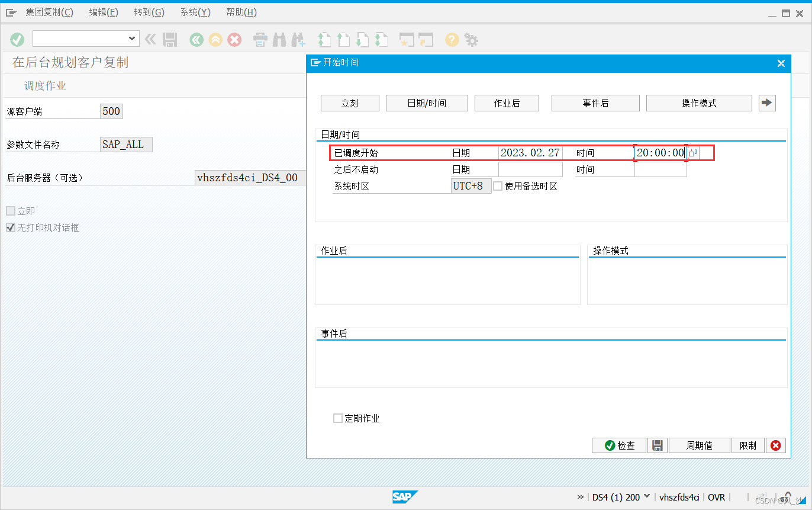This screenshot has width=812, height=510.
Task: Click the green checkmark Enter icon
Action: coord(17,40)
